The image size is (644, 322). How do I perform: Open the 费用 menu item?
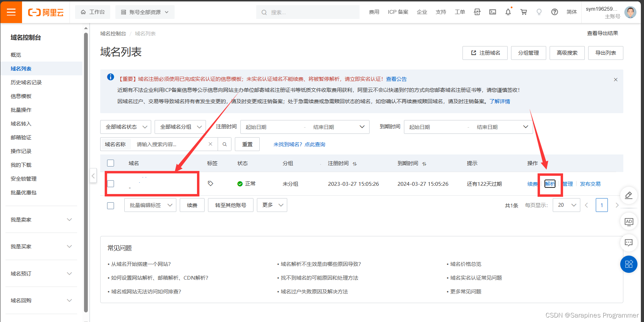pyautogui.click(x=374, y=12)
